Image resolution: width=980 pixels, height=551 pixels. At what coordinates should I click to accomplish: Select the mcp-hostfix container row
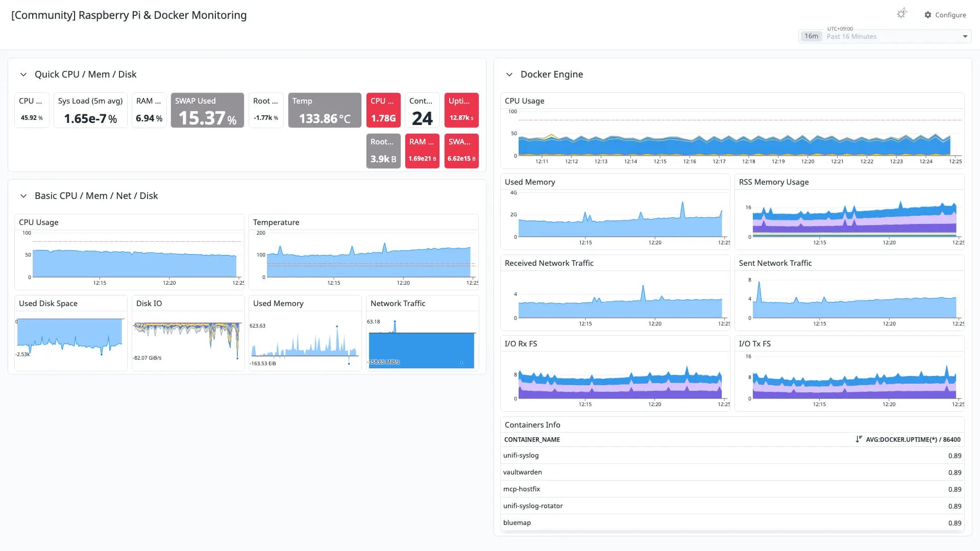point(732,489)
